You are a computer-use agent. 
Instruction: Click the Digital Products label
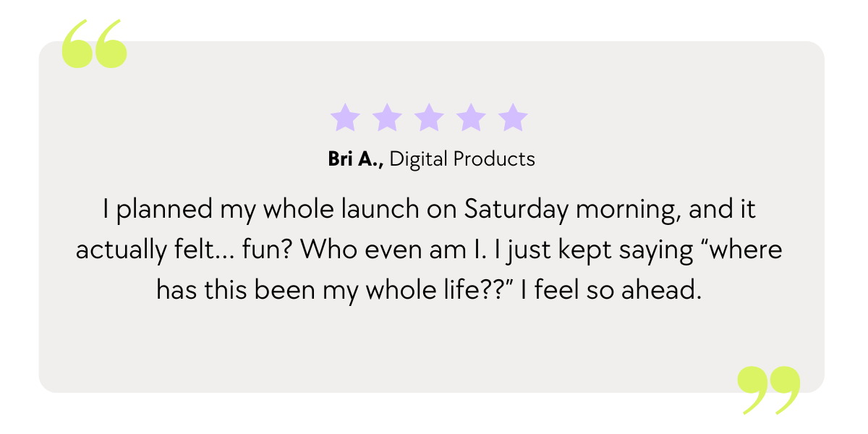[x=463, y=160]
